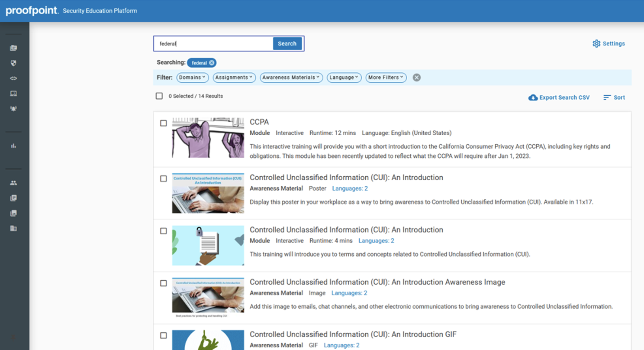Select the CUI Introduction poster checkbox

[163, 178]
